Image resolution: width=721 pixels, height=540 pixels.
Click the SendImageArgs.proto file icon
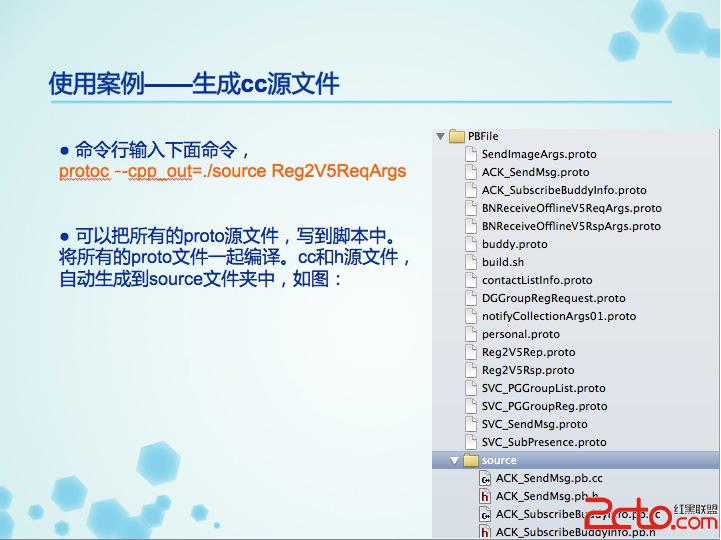[471, 154]
